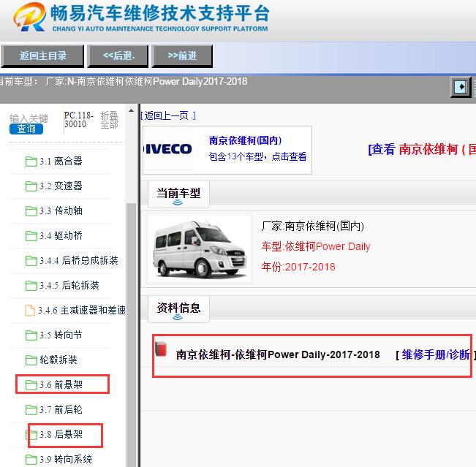Screen dimensions: 476x467
Task: Click the 输入关键 keyword input field
Action: point(29,118)
